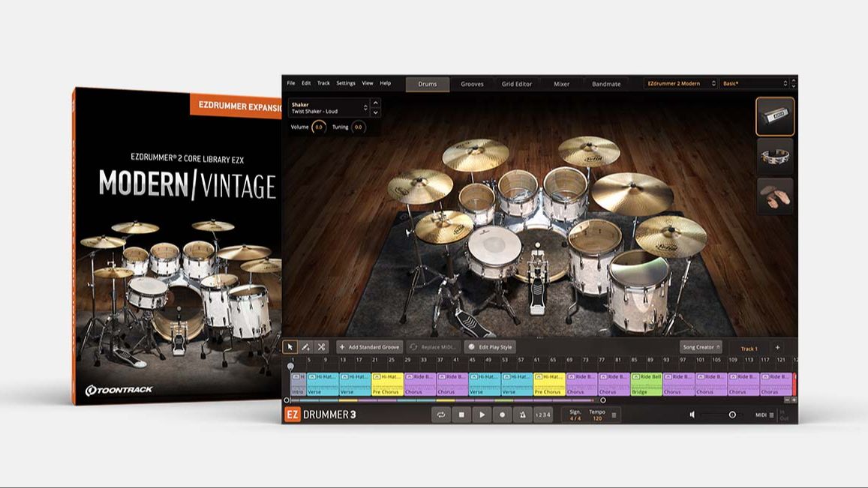Open the Grid Editor tab
Viewport: 868px width, 488px height.
click(x=517, y=84)
